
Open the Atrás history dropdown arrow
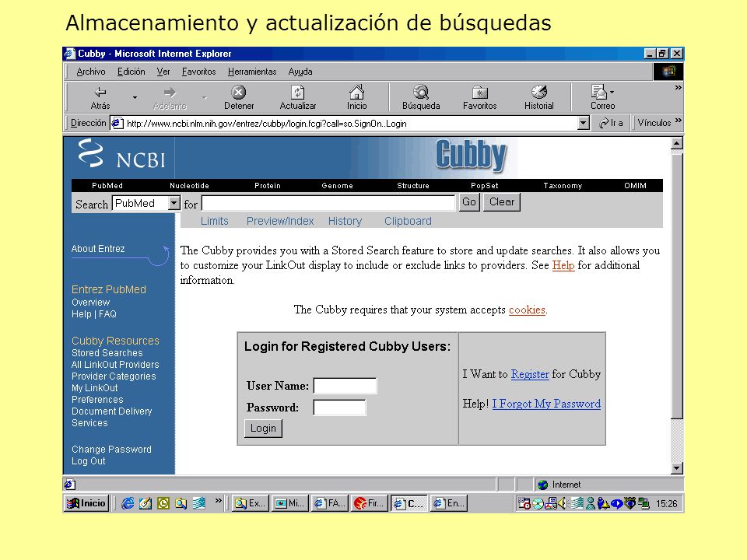coord(135,97)
